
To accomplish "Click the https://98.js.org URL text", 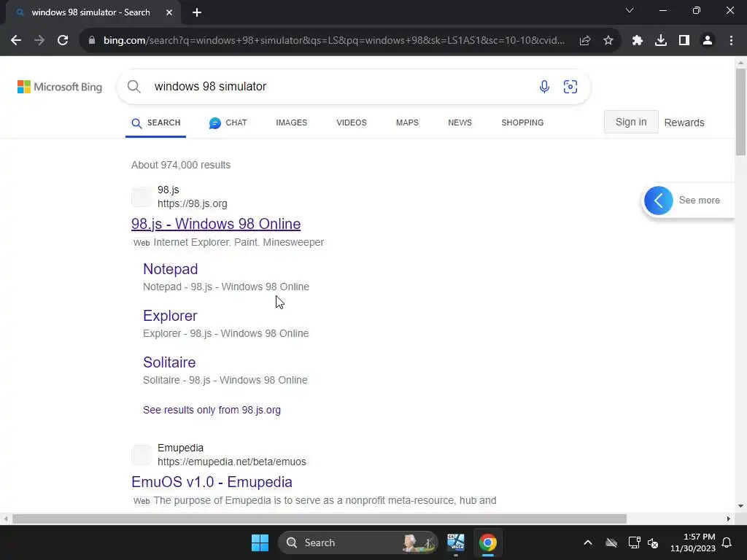I will tap(193, 204).
